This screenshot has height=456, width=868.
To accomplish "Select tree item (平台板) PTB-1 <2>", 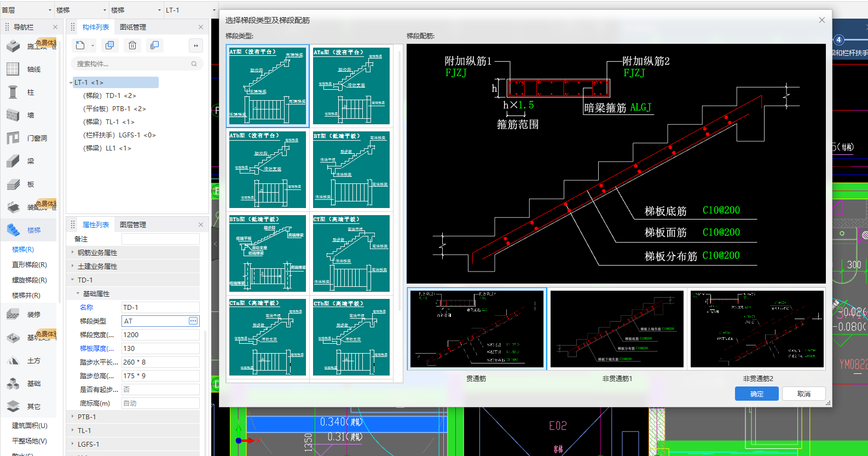I will [114, 109].
